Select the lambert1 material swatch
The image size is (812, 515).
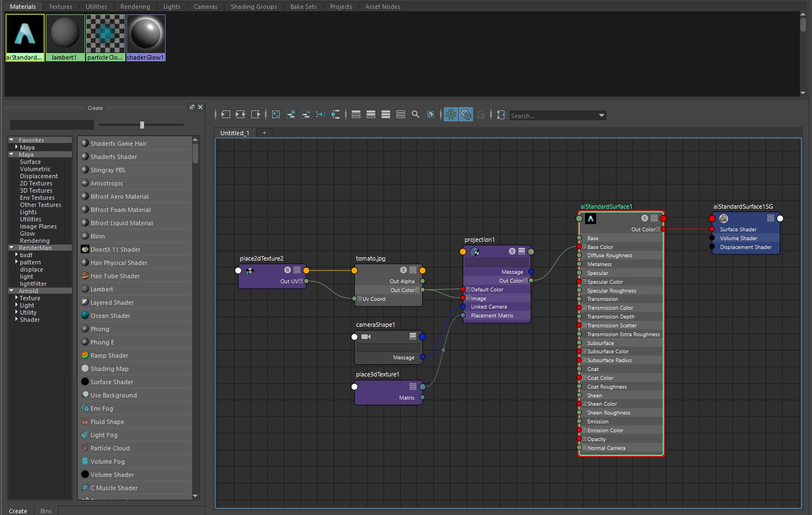pos(65,38)
